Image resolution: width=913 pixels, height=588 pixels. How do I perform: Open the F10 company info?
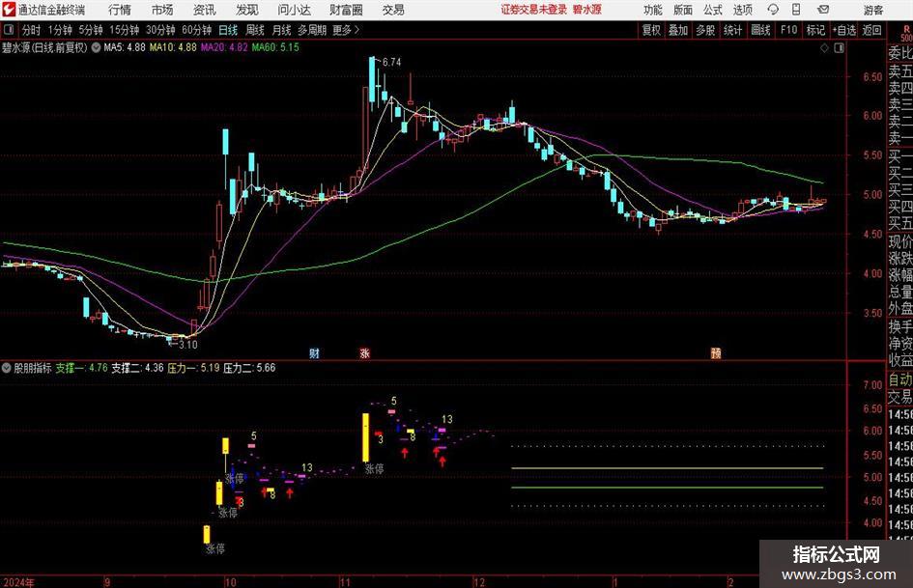pos(789,30)
